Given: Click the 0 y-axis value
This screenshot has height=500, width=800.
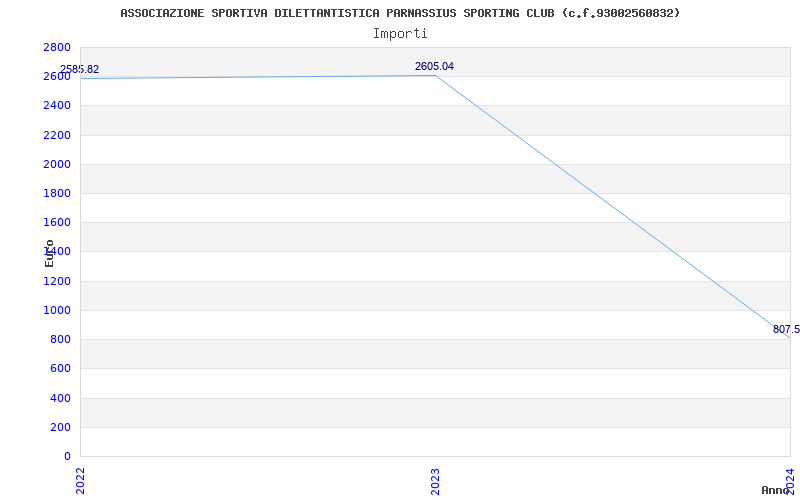Looking at the screenshot, I should 67,456.
